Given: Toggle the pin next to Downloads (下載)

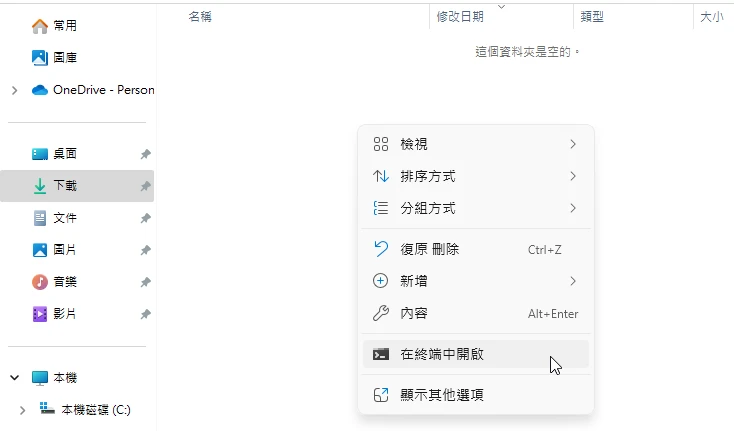Looking at the screenshot, I should 145,186.
